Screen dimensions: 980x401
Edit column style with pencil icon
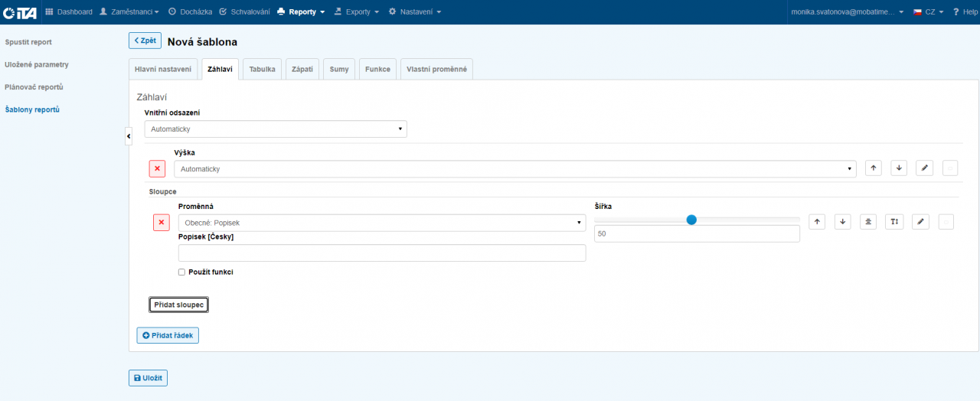(x=920, y=222)
